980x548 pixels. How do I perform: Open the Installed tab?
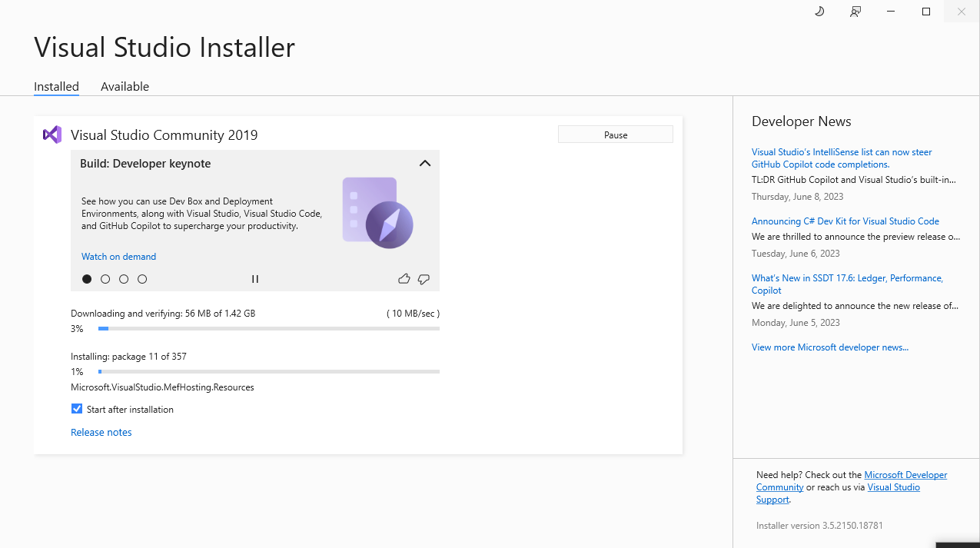click(56, 87)
